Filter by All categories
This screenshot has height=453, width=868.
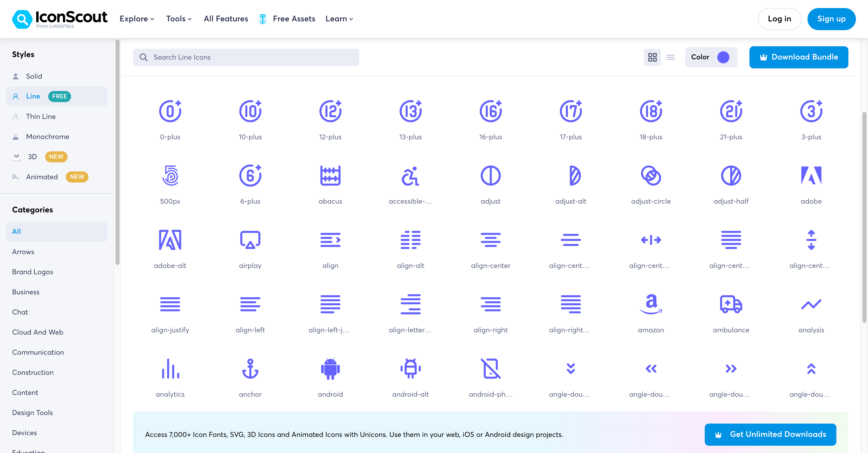tap(57, 232)
